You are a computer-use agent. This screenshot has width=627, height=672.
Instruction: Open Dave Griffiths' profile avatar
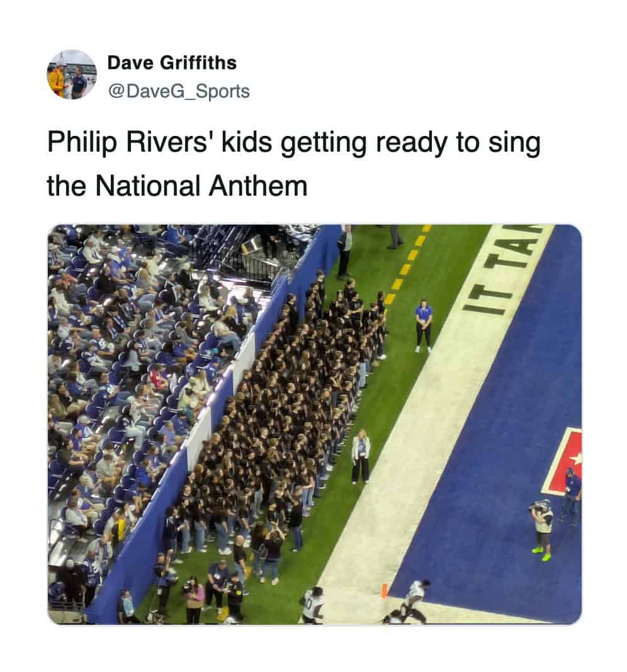point(72,75)
